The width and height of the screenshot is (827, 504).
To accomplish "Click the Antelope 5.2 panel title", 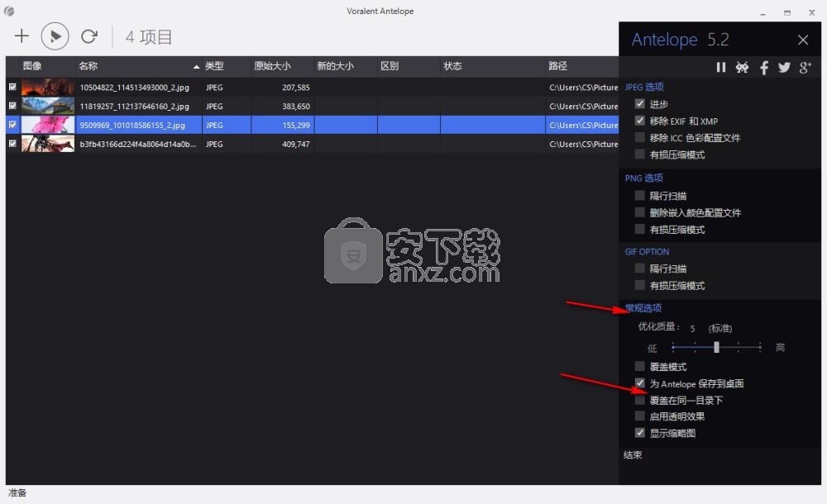I will tap(681, 40).
